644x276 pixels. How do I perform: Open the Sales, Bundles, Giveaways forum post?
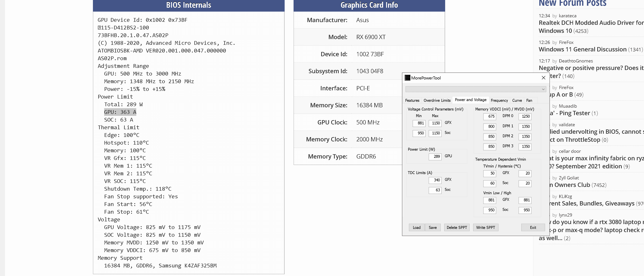point(592,204)
